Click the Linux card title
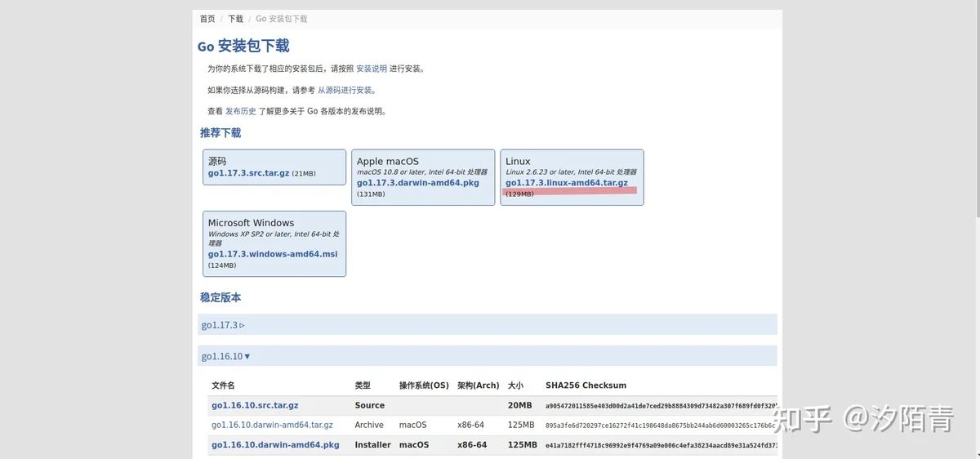Image resolution: width=980 pixels, height=459 pixels. (x=518, y=162)
